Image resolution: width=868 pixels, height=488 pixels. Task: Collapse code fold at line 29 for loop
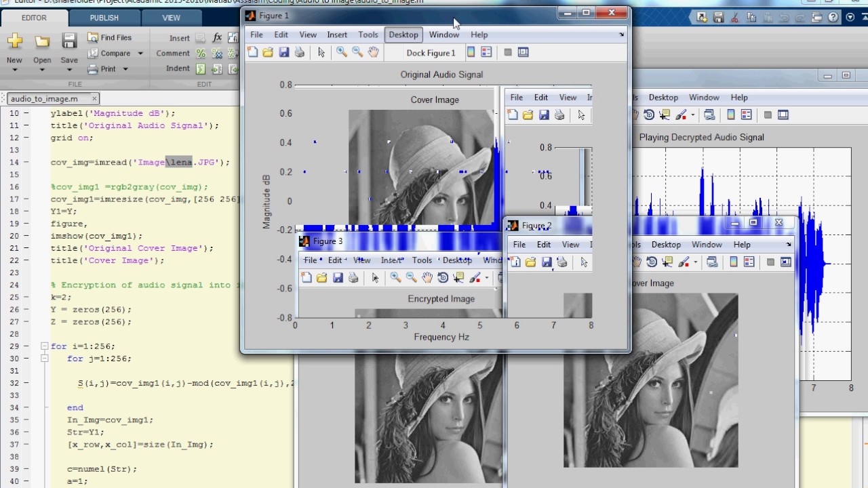coord(44,346)
